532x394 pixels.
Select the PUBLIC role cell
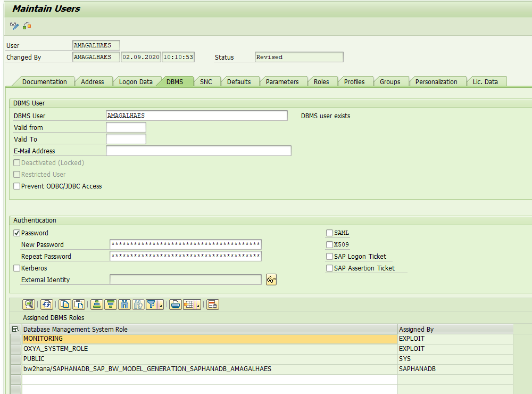point(210,359)
